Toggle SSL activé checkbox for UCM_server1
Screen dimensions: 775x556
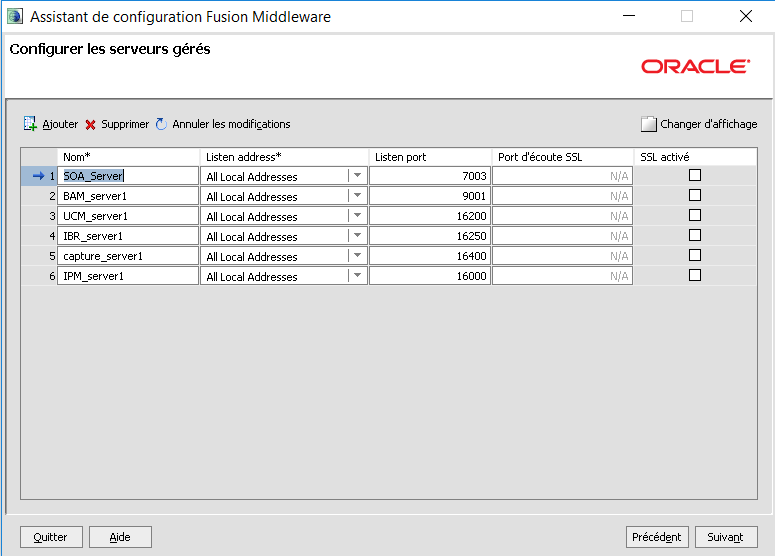point(695,215)
